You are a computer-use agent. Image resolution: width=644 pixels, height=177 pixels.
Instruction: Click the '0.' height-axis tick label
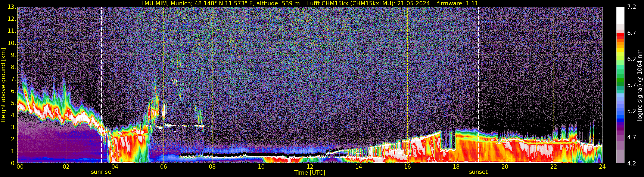pos(13,163)
